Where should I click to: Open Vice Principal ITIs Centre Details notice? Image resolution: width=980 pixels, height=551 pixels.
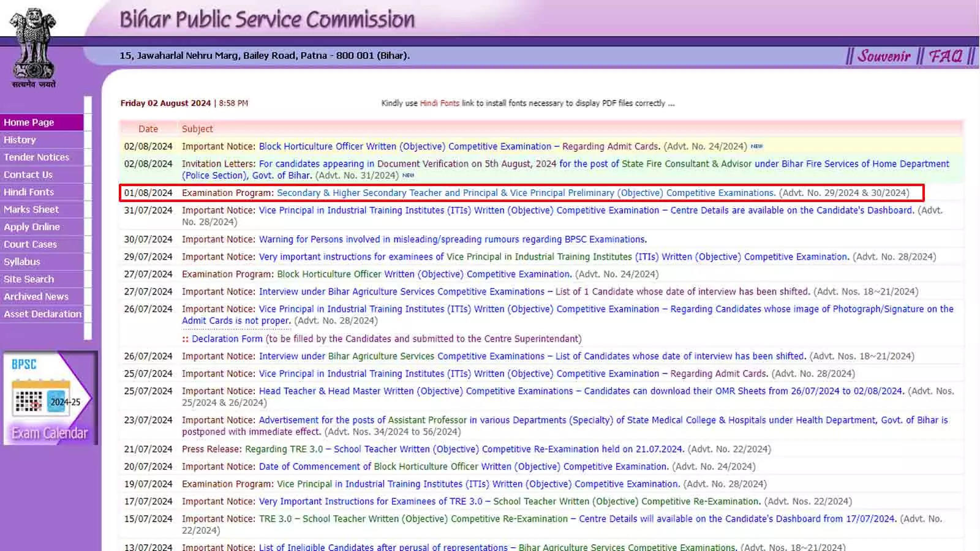586,210
